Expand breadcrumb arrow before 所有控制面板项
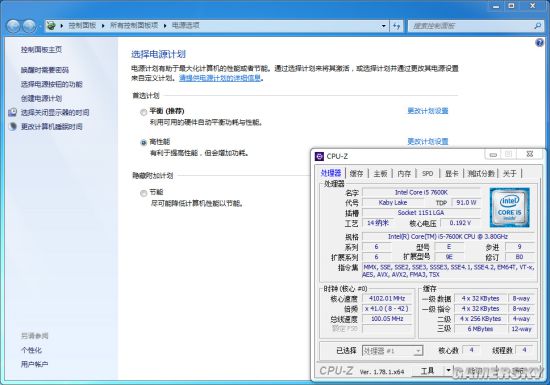The width and height of the screenshot is (550, 385). (103, 26)
